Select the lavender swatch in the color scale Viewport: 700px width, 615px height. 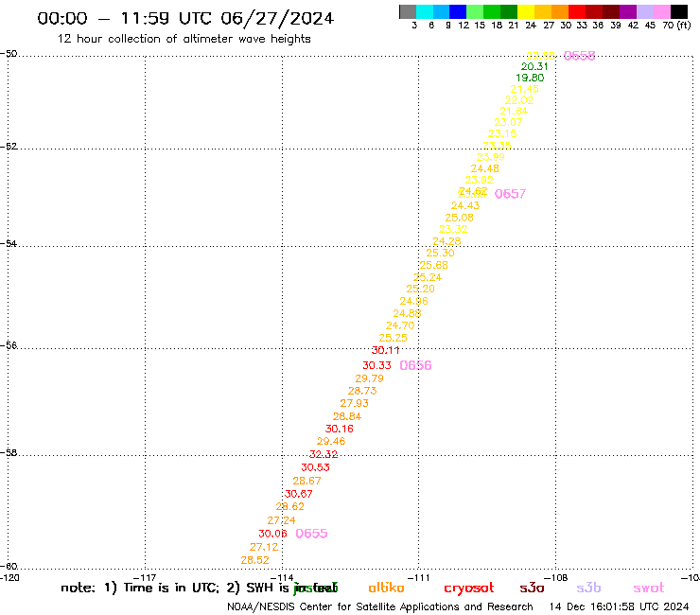point(645,12)
